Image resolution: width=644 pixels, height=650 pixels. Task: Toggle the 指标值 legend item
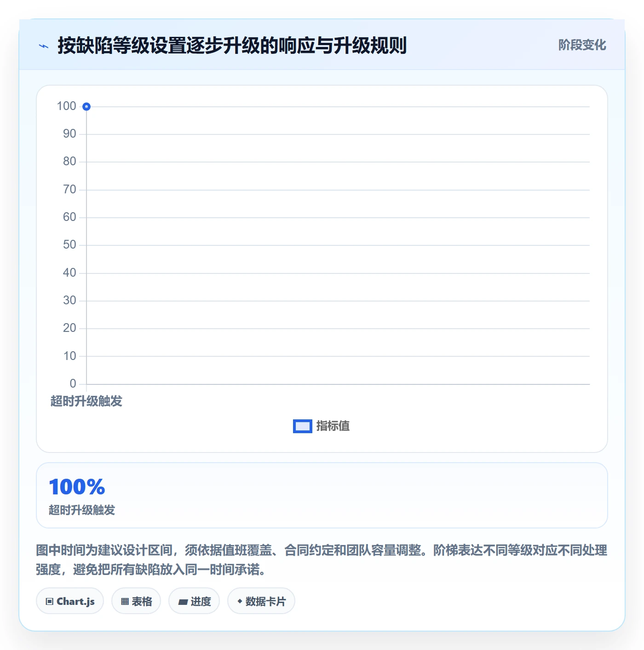click(x=322, y=426)
